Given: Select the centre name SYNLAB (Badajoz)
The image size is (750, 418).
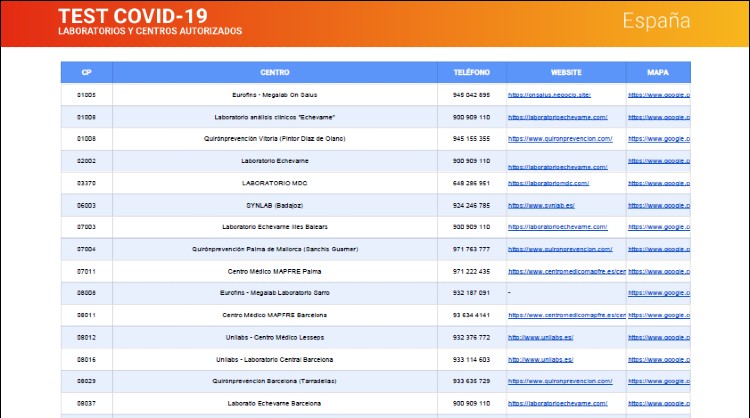Looking at the screenshot, I should point(275,206).
